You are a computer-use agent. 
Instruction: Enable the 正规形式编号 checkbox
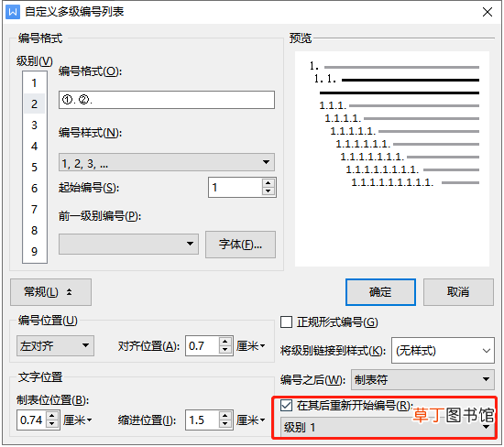click(x=287, y=322)
